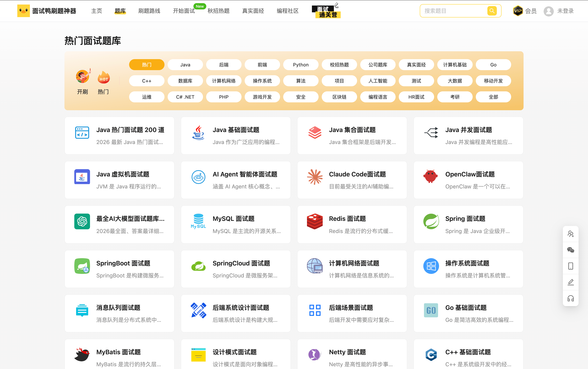Click the flame 热门 hot icon
The image size is (588, 369).
[104, 77]
